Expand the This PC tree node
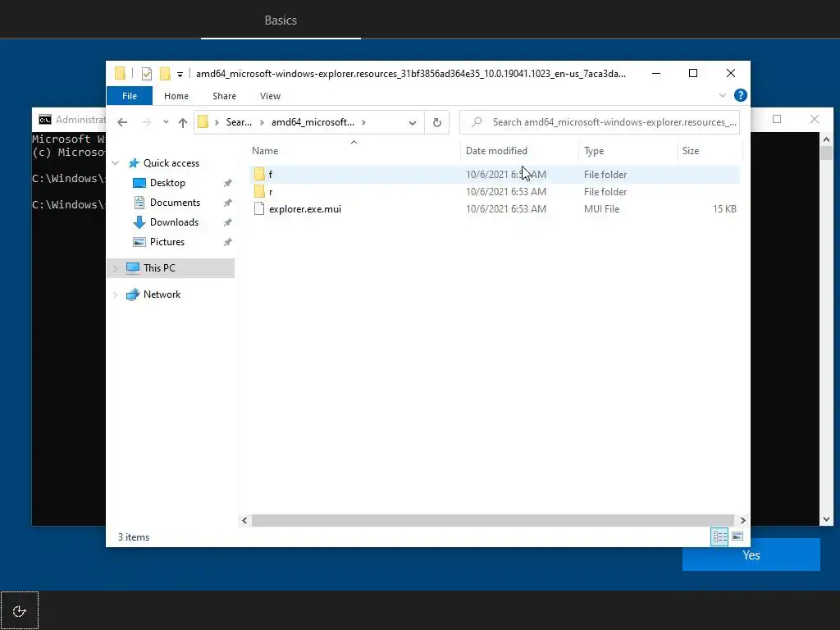This screenshot has width=840, height=630. click(115, 268)
